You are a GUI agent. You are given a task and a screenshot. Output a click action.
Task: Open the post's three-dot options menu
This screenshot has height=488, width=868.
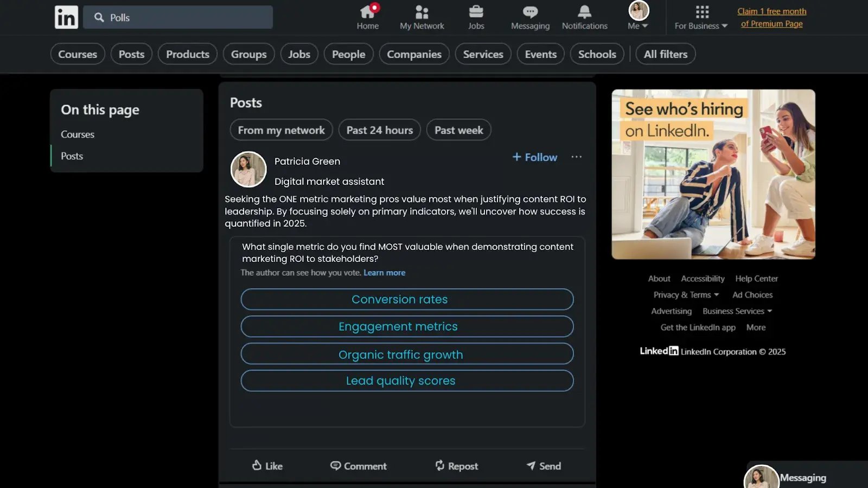576,157
